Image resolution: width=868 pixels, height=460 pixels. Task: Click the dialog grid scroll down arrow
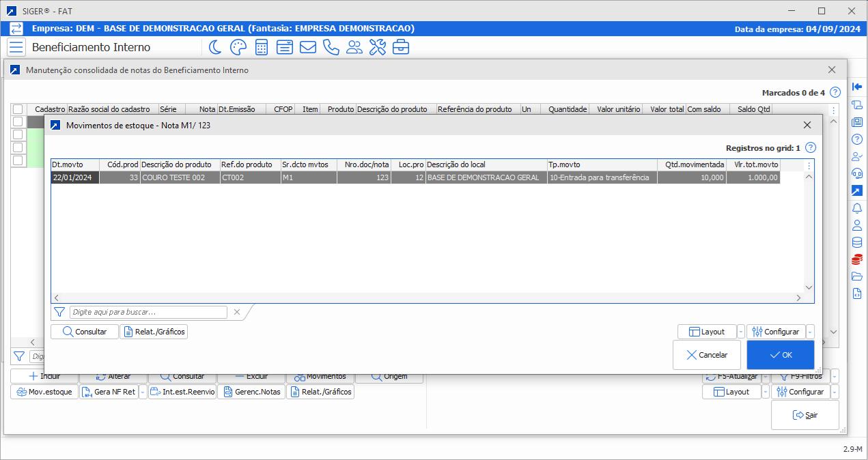point(809,287)
